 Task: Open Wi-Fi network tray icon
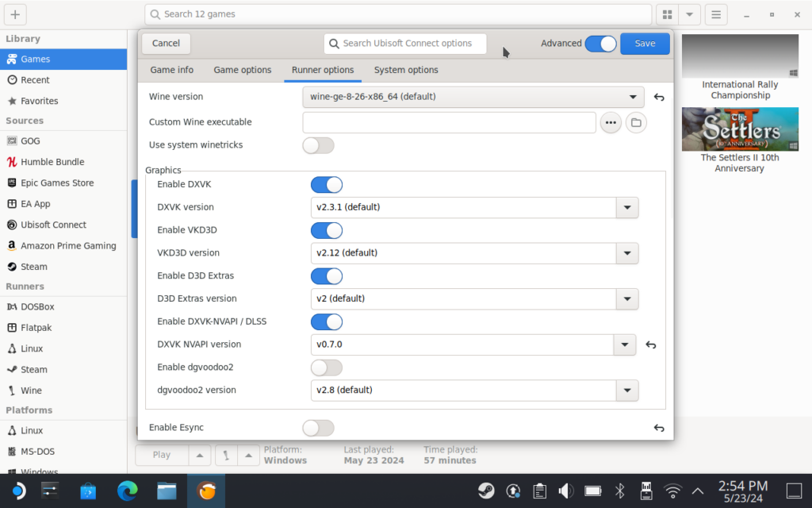click(672, 491)
